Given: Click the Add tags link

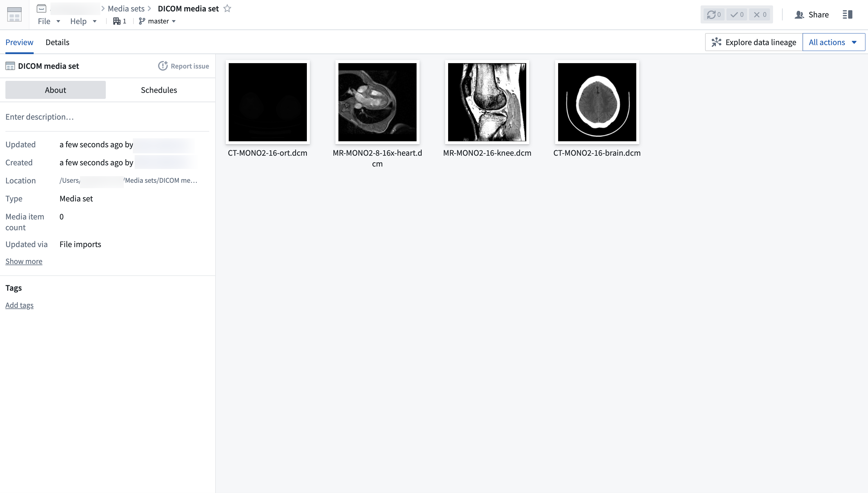Looking at the screenshot, I should click(x=19, y=305).
